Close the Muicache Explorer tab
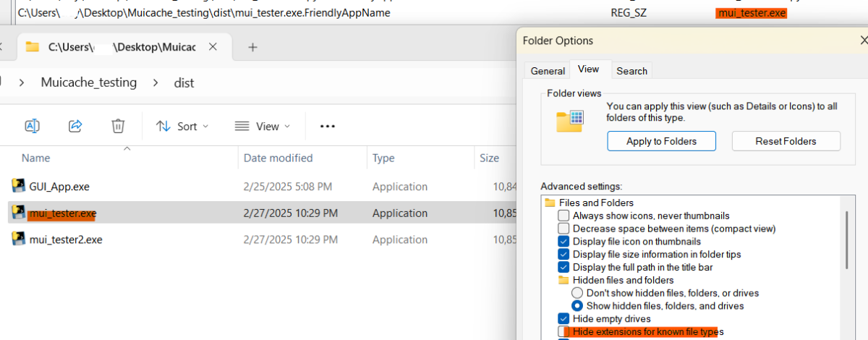This screenshot has height=340, width=868. pyautogui.click(x=213, y=47)
